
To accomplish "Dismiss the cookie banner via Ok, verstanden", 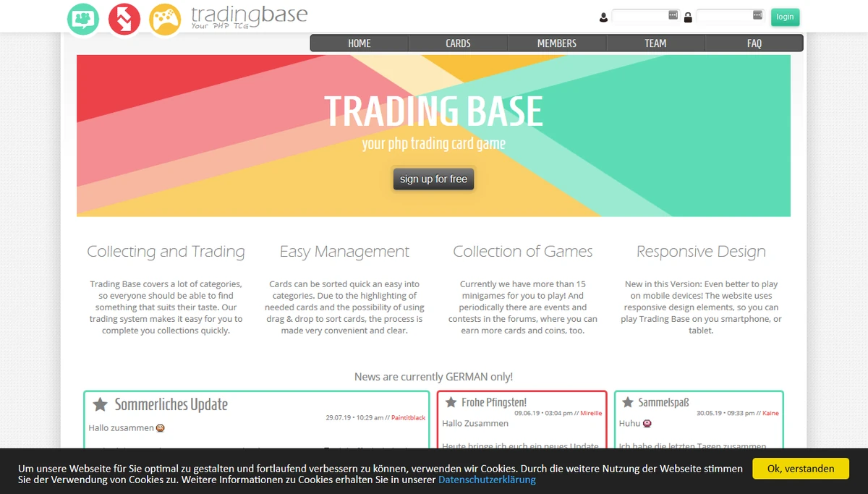I will pyautogui.click(x=801, y=468).
